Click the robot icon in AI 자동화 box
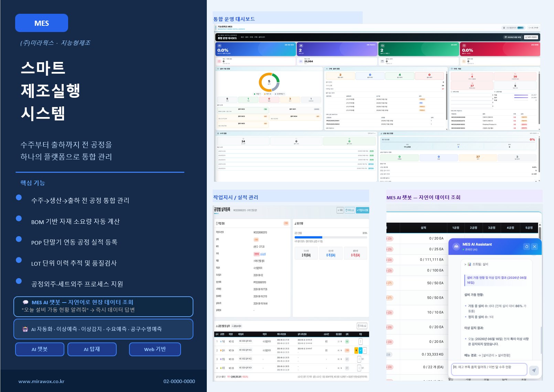This screenshot has height=392, width=554. [25, 329]
